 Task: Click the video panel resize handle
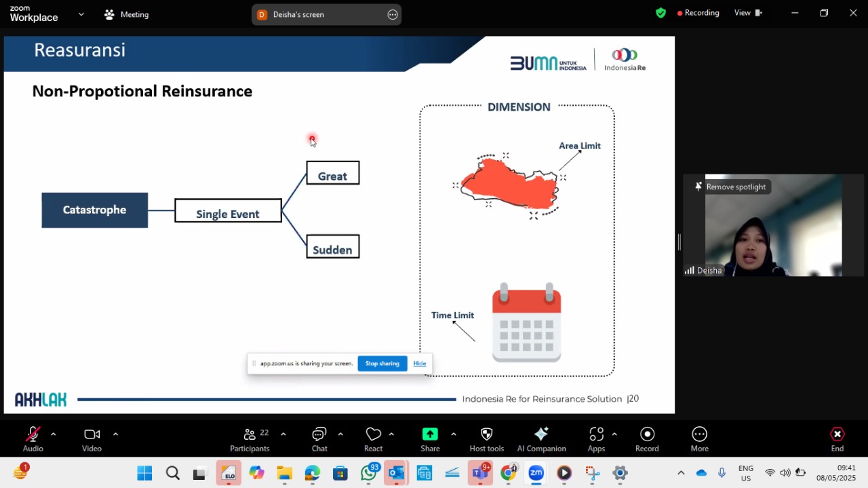679,242
